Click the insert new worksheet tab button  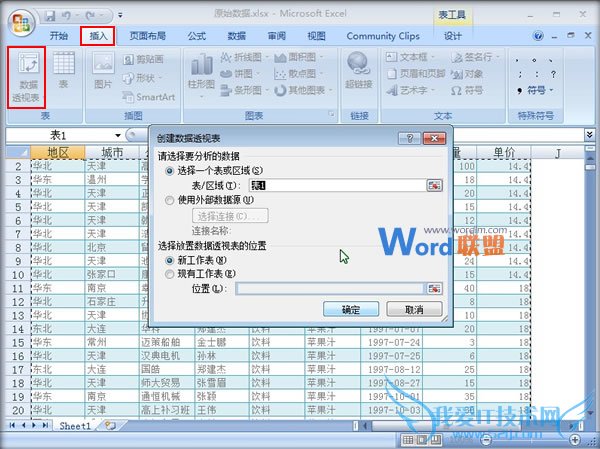110,426
